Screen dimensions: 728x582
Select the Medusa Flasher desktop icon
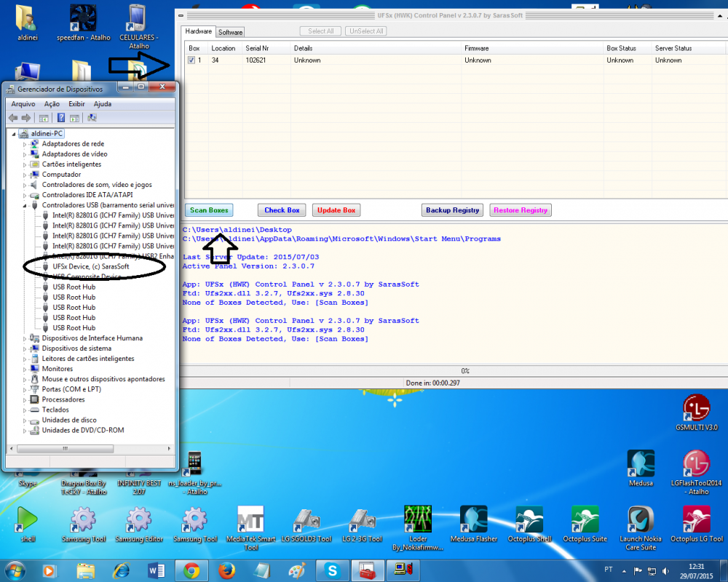click(474, 524)
